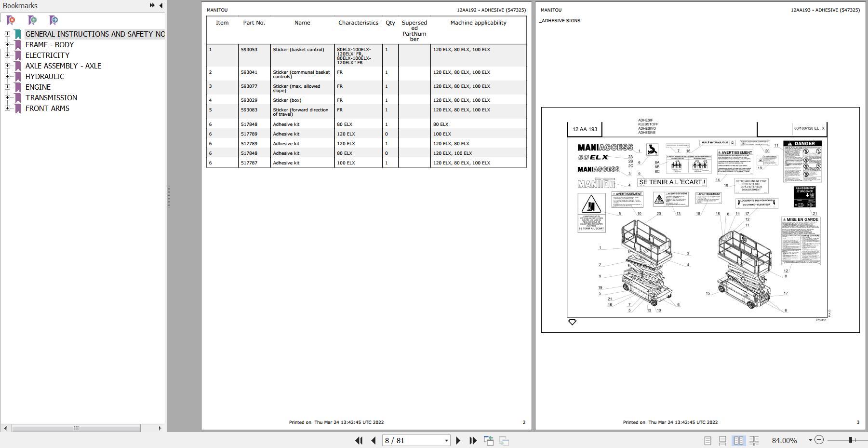
Task: Go to the previous page
Action: (374, 440)
